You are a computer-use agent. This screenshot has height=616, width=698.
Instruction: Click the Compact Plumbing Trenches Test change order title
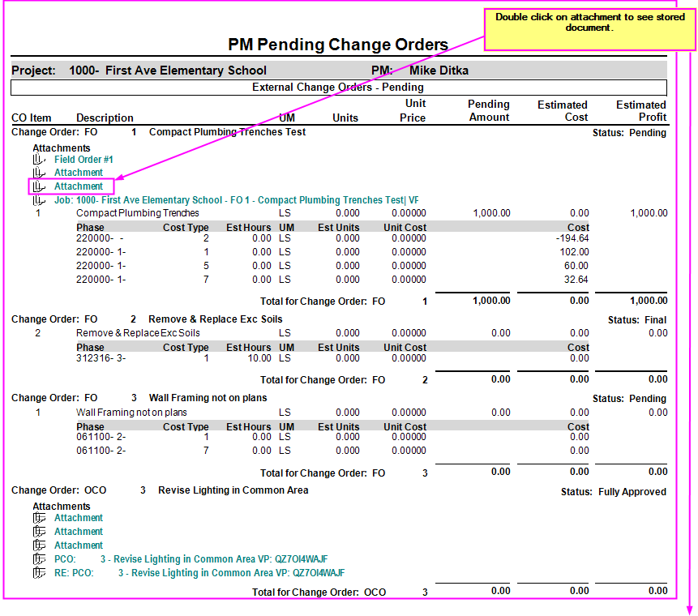(x=227, y=132)
